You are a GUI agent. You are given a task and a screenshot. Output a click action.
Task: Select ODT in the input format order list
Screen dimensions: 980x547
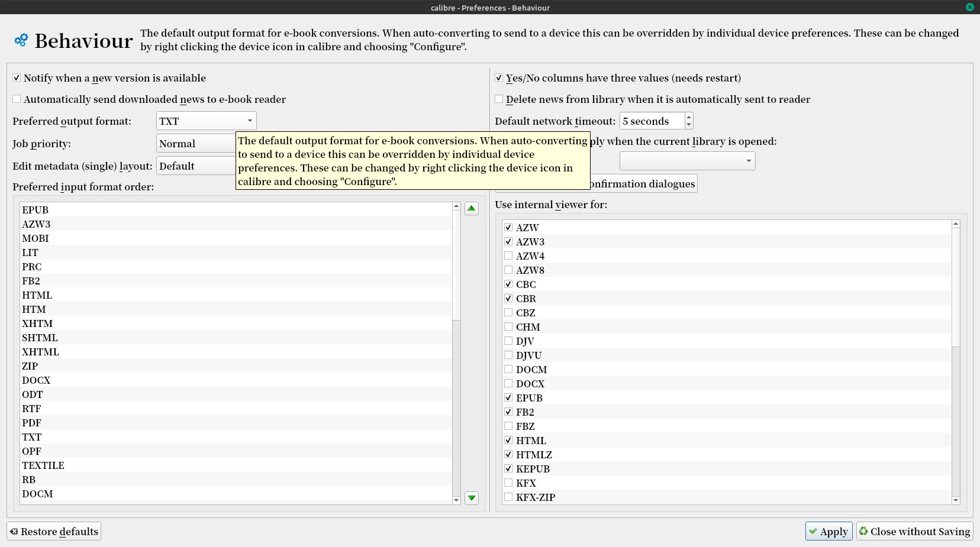[236, 394]
